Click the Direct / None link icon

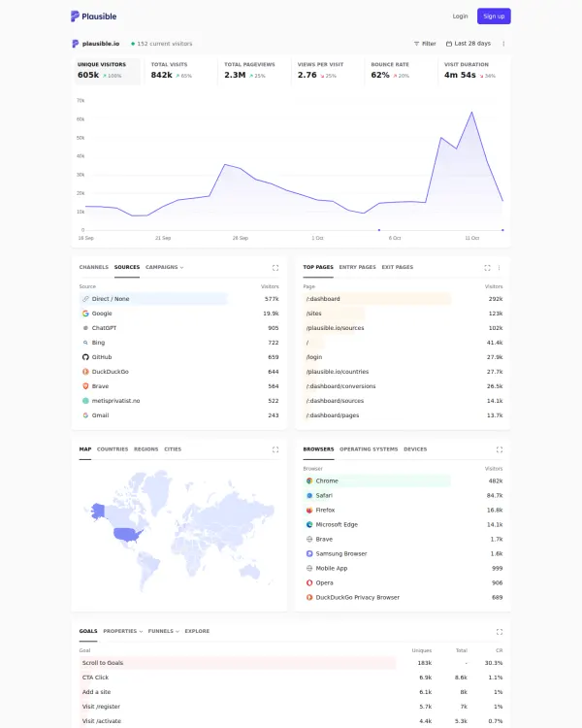pyautogui.click(x=85, y=299)
